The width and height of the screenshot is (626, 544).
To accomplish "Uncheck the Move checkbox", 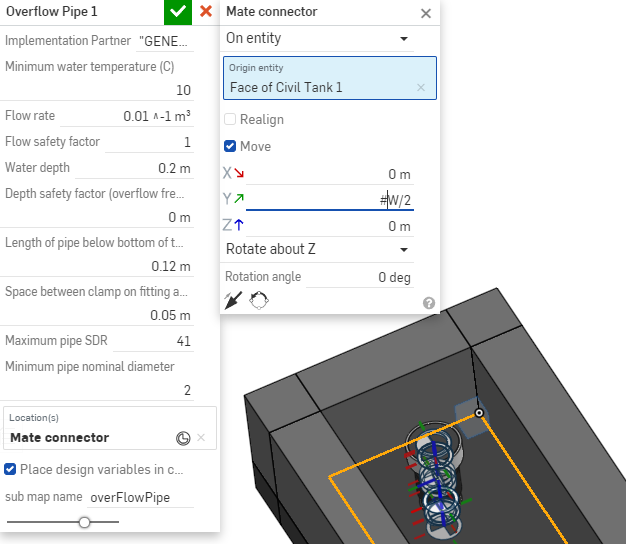I will coord(230,146).
